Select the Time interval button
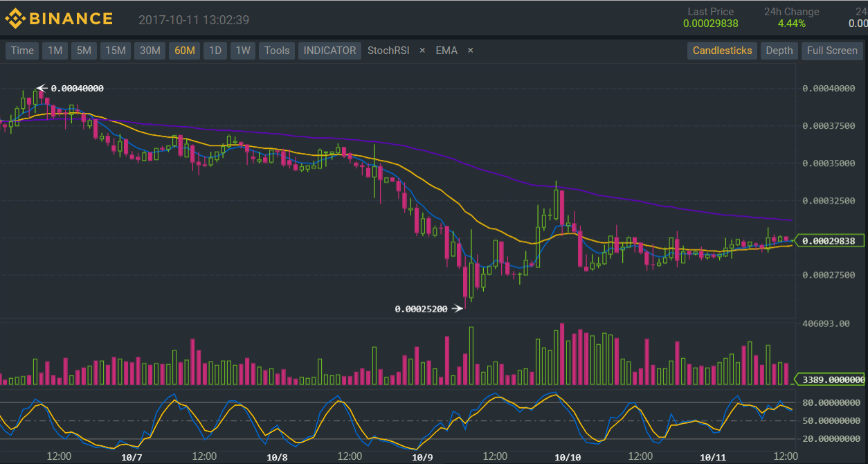Image resolution: width=868 pixels, height=464 pixels. 22,51
